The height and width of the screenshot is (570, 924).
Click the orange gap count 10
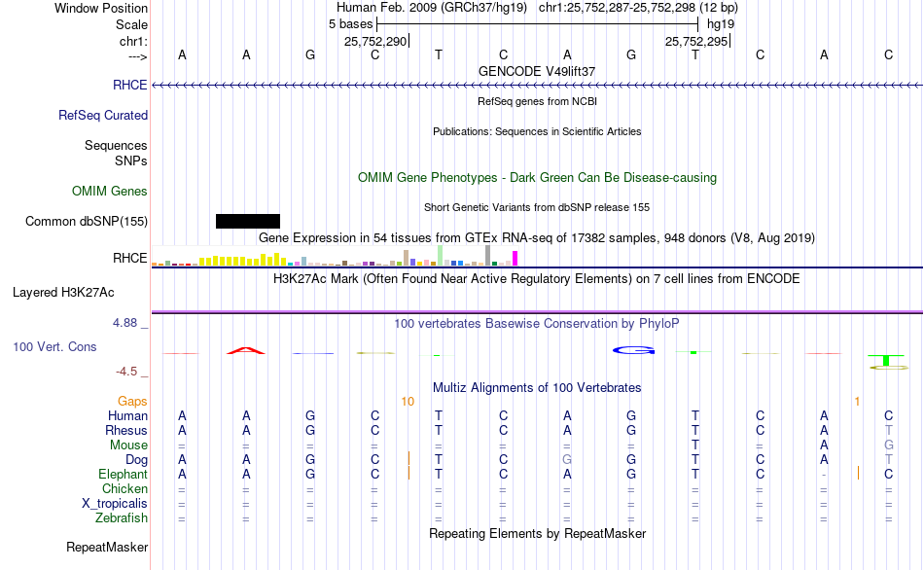click(x=408, y=402)
